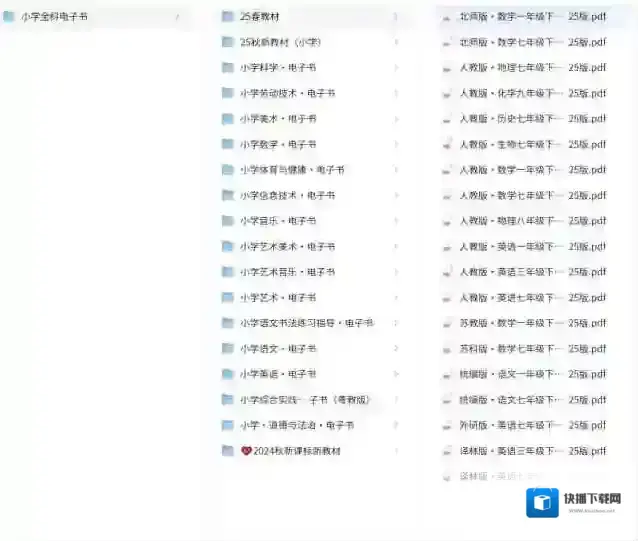Select 小学·道德与法治·电子书 folder name

coord(297,425)
